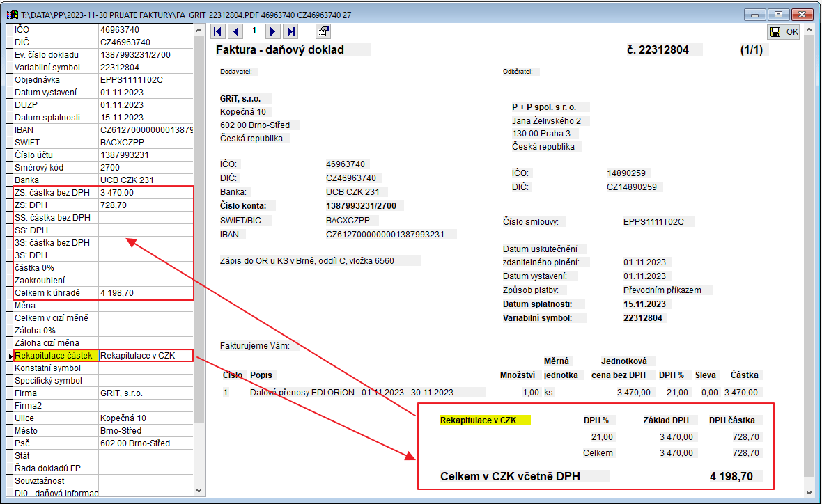Click the customer IČO 14890259
The width and height of the screenshot is (822, 504).
[626, 173]
